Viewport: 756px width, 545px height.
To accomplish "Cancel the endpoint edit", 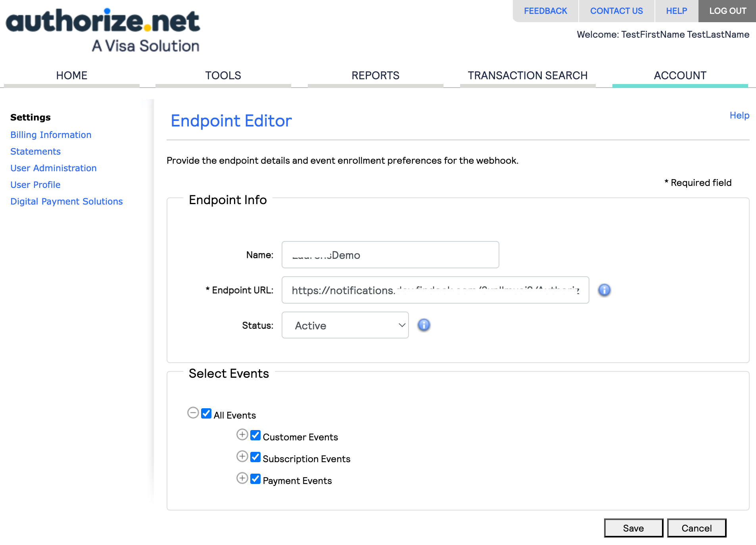I will click(697, 528).
